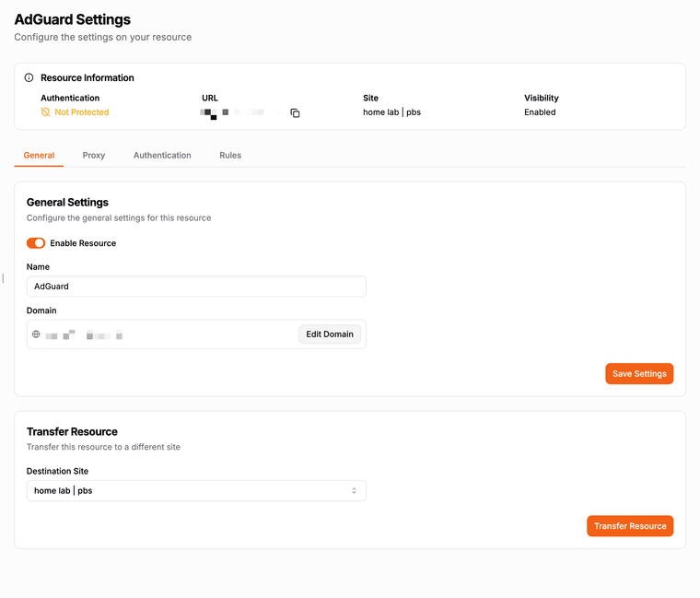Click the blurred domain value text
This screenshot has height=598, width=700.
pyautogui.click(x=84, y=334)
